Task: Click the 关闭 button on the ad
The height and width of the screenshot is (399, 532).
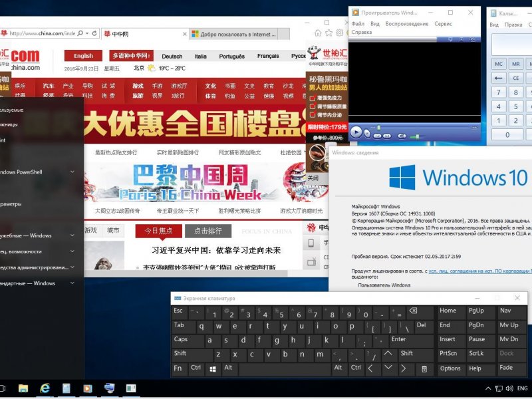Action: 313,178
